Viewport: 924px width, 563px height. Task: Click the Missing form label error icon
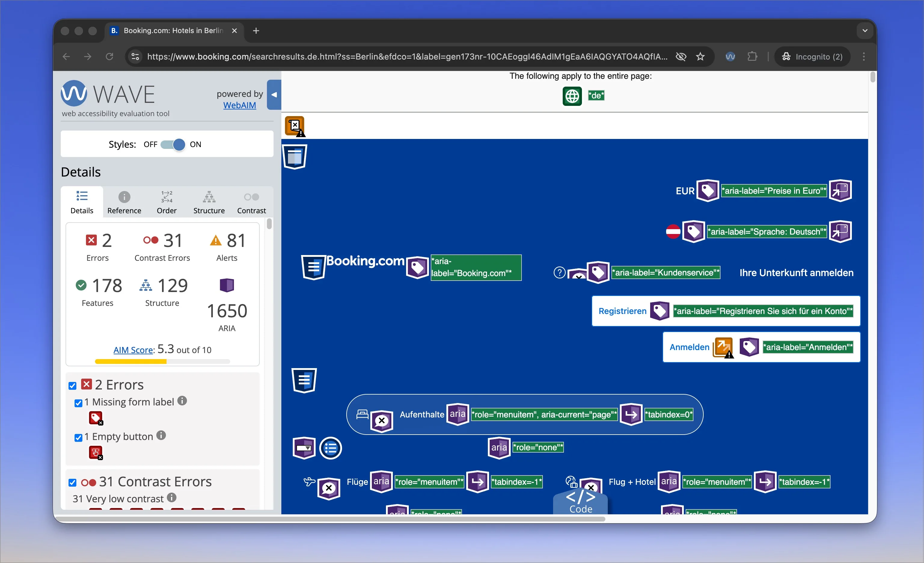click(96, 418)
